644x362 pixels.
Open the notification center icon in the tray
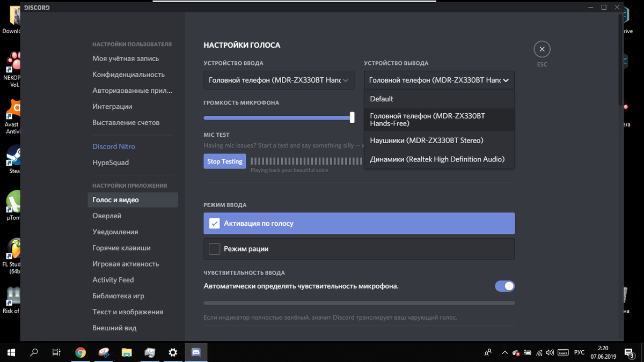pyautogui.click(x=628, y=352)
